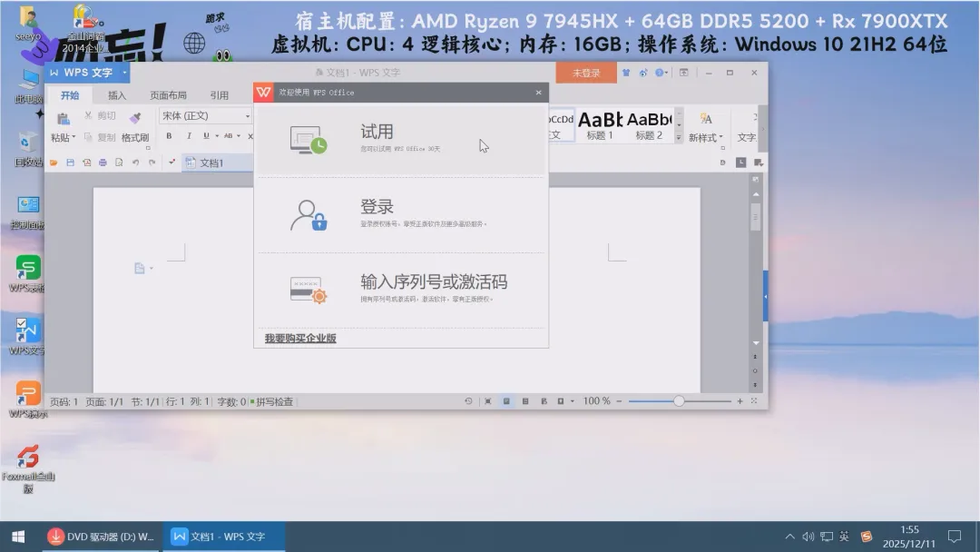Choose the 试用 trial option
The width and height of the screenshot is (980, 552).
(x=401, y=140)
